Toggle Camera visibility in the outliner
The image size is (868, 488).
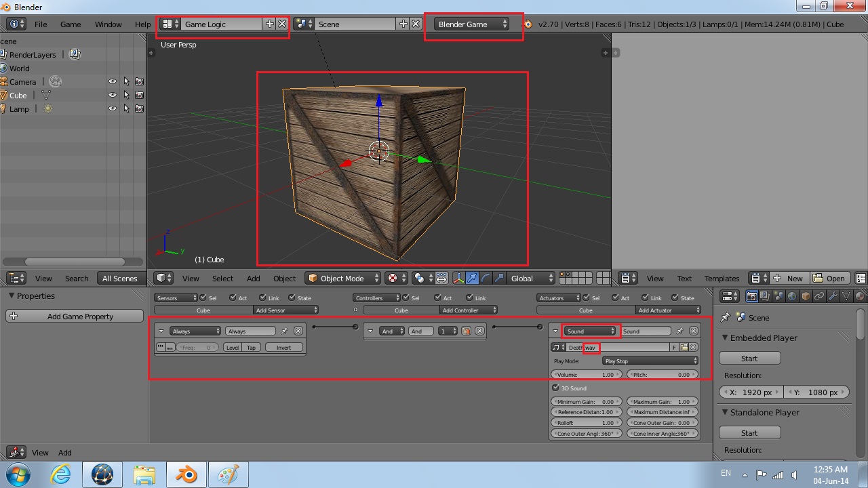tap(113, 81)
